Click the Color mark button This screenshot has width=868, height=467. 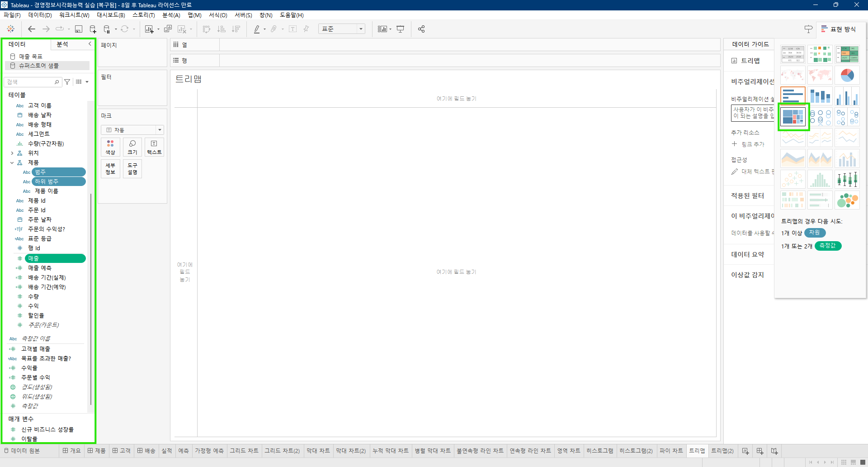click(110, 147)
